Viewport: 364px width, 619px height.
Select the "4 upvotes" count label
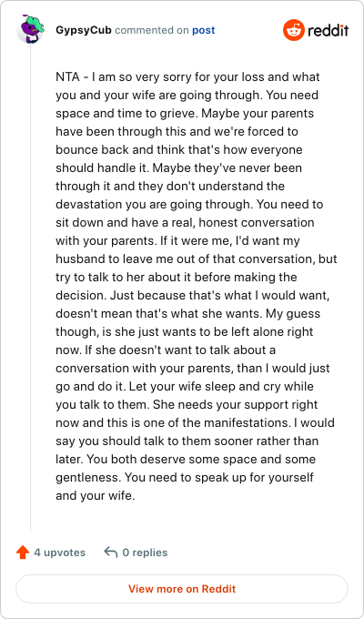point(60,553)
